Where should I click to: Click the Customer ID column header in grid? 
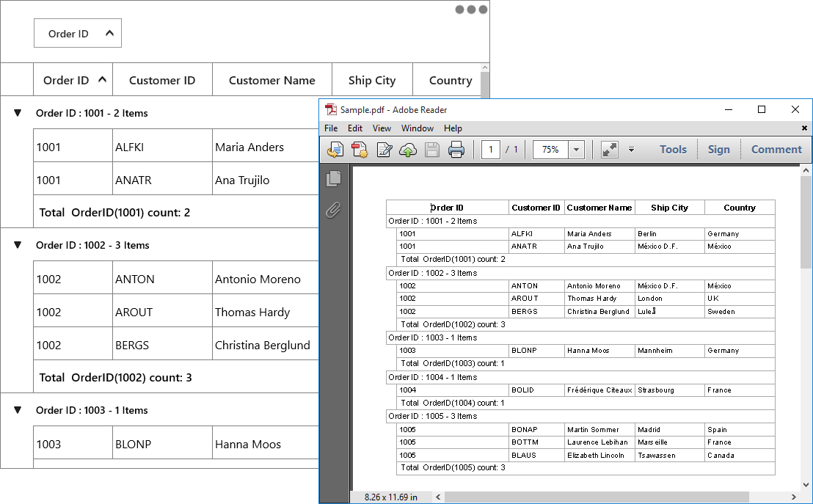(x=162, y=80)
